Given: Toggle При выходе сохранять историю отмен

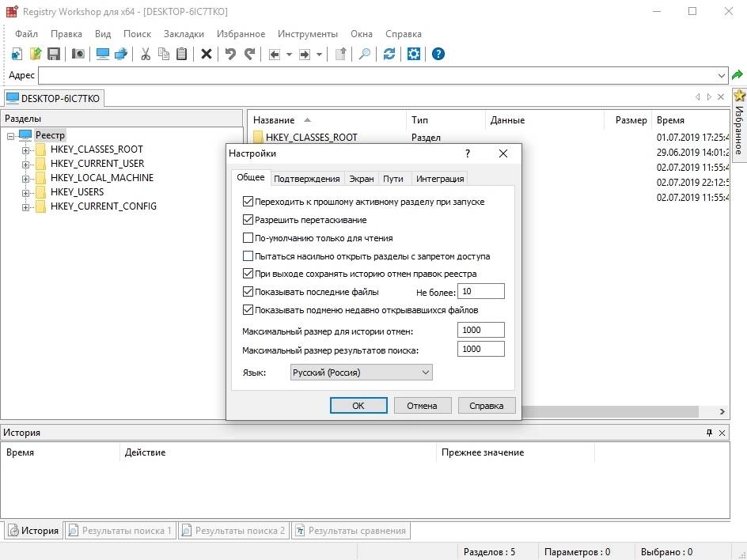Looking at the screenshot, I should (x=248, y=274).
